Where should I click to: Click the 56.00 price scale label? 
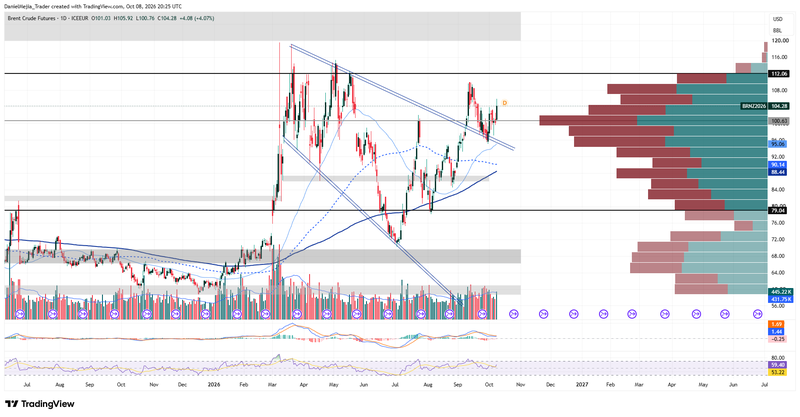tap(779, 306)
